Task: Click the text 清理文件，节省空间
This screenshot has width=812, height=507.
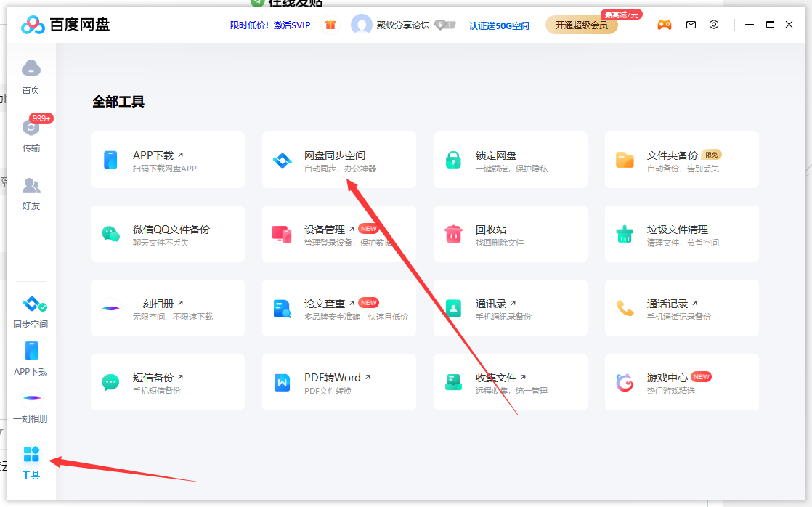Action: (x=683, y=243)
